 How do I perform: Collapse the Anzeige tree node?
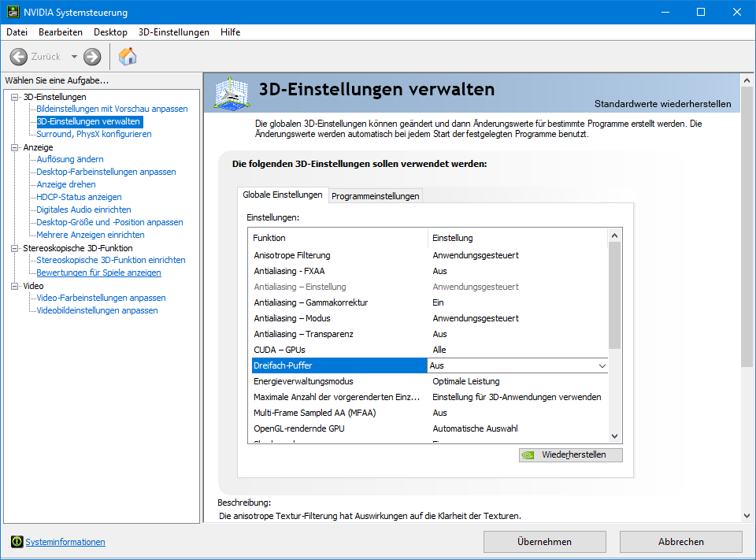(14, 147)
